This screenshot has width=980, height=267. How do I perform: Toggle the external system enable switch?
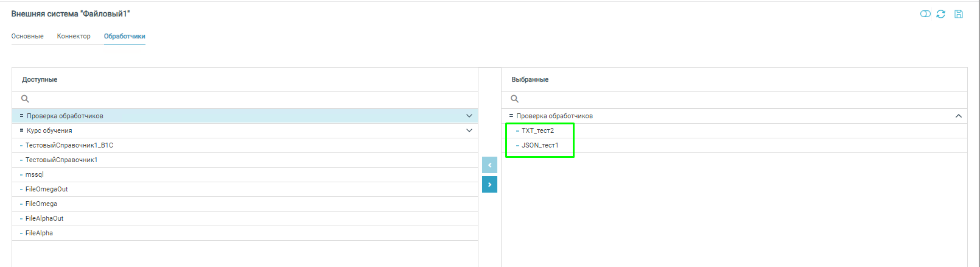coord(925,14)
